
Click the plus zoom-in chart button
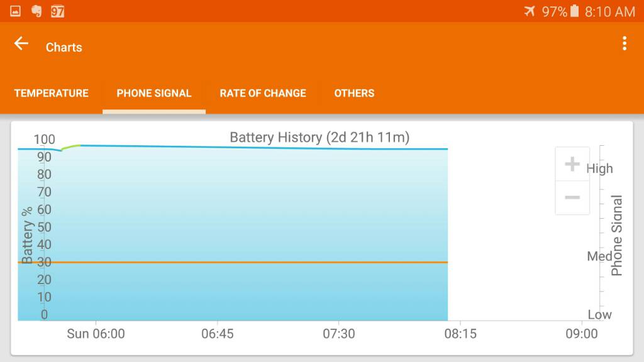(572, 164)
